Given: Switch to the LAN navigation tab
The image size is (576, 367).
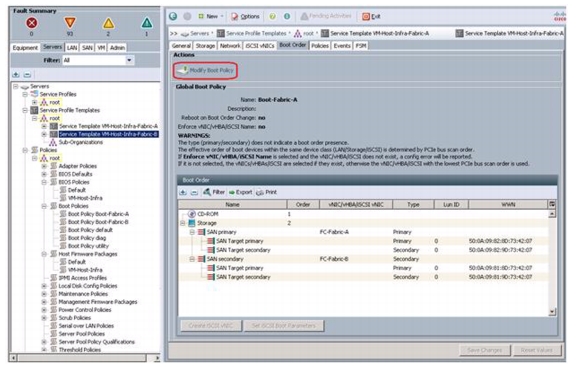Looking at the screenshot, I should [x=72, y=47].
